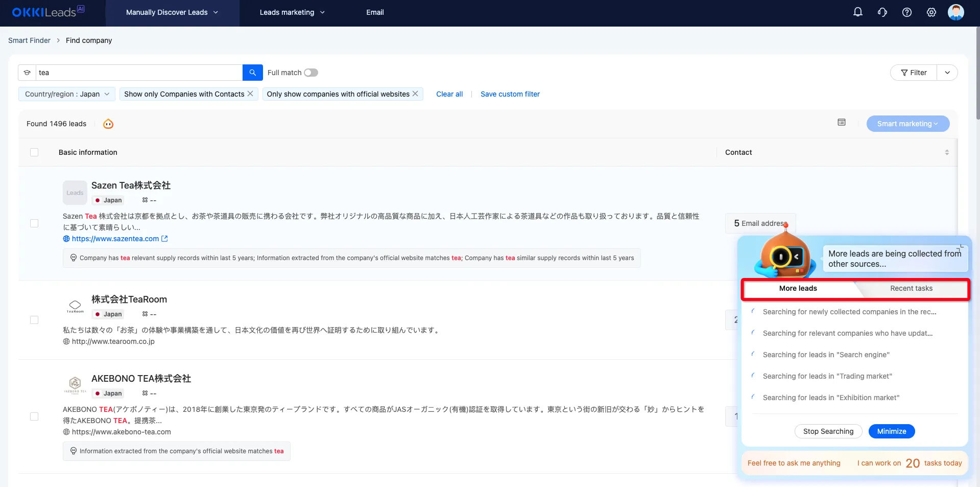Go to Smart Finder breadcrumb
The height and width of the screenshot is (487, 980).
click(x=29, y=40)
